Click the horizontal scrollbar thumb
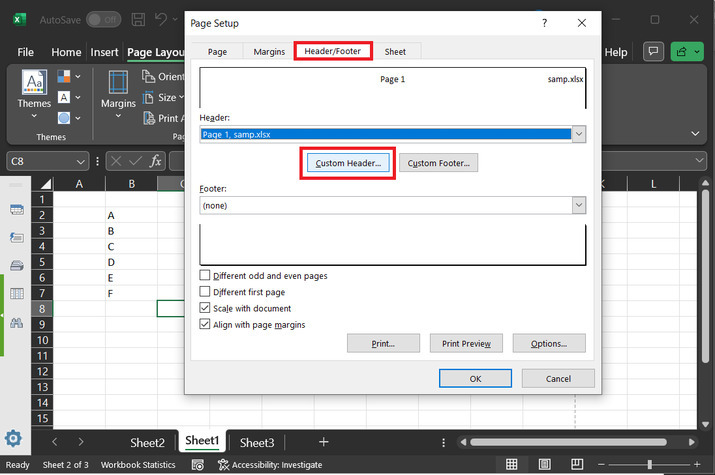715x475 pixels. click(x=568, y=442)
